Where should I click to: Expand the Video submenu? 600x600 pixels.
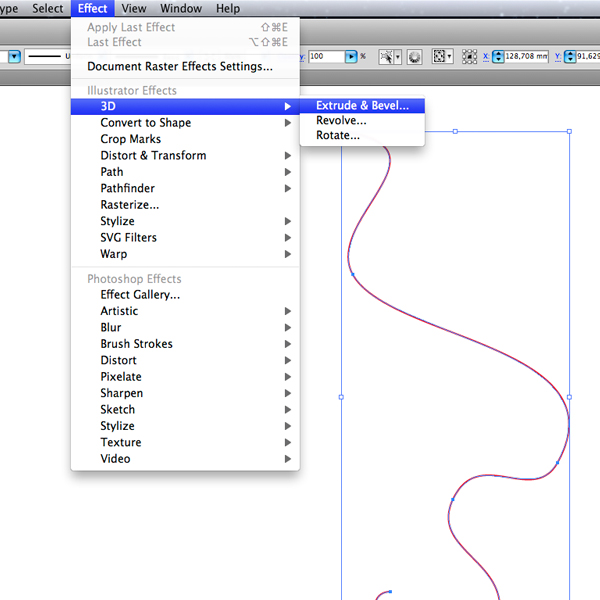pos(185,459)
